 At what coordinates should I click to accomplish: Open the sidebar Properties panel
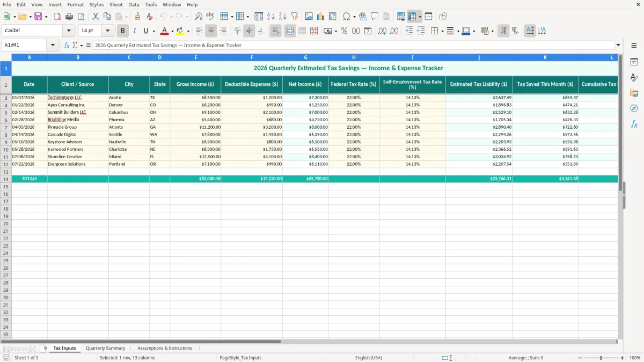coord(634,62)
